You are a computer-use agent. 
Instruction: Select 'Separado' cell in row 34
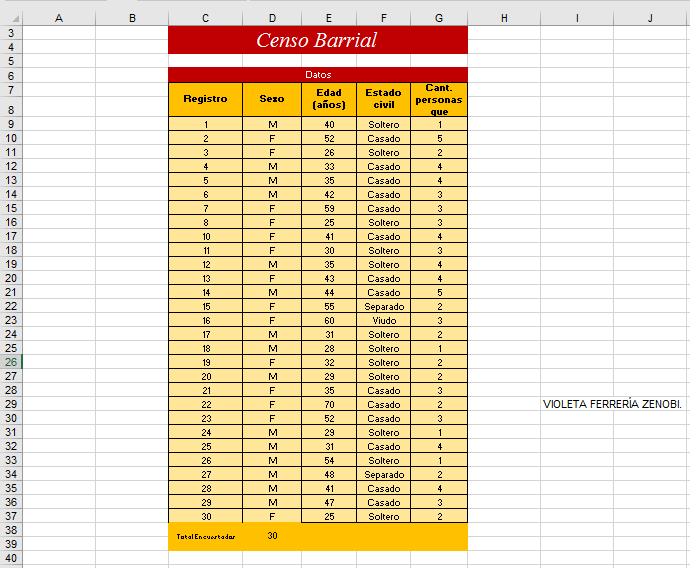tap(384, 475)
